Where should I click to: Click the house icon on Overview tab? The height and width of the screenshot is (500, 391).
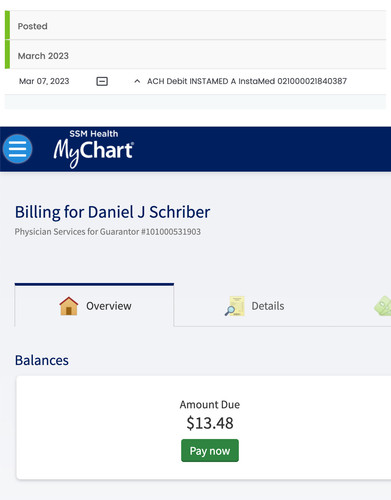(x=69, y=306)
